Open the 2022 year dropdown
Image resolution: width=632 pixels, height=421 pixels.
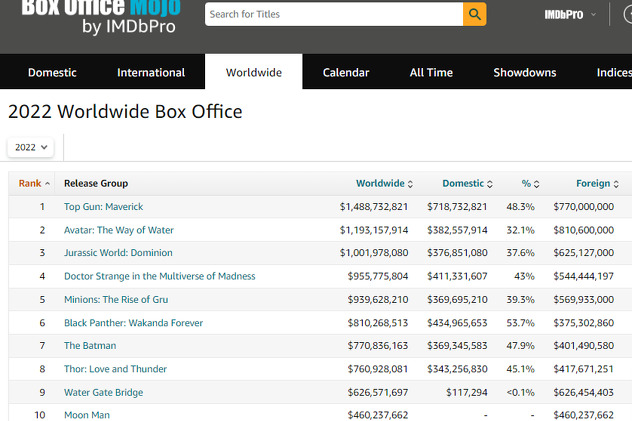coord(31,147)
